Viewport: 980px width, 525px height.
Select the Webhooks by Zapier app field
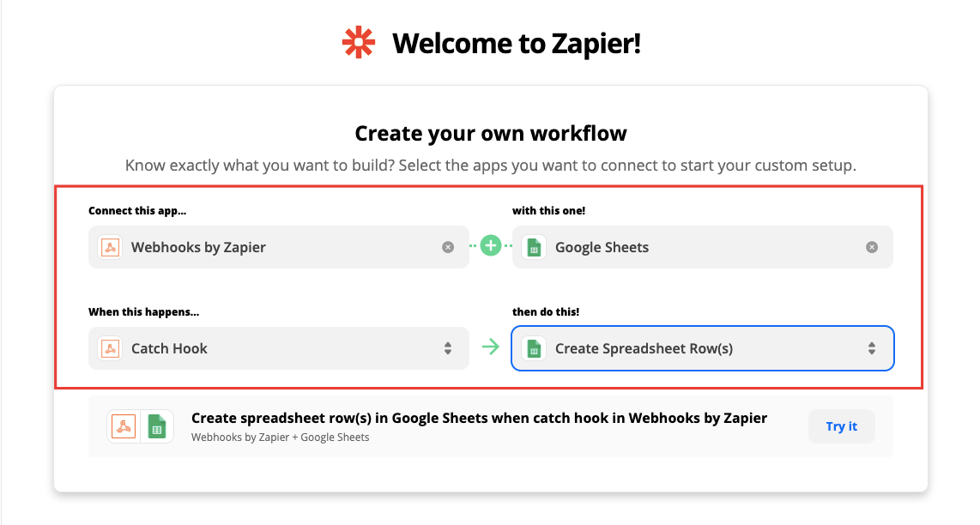click(279, 247)
